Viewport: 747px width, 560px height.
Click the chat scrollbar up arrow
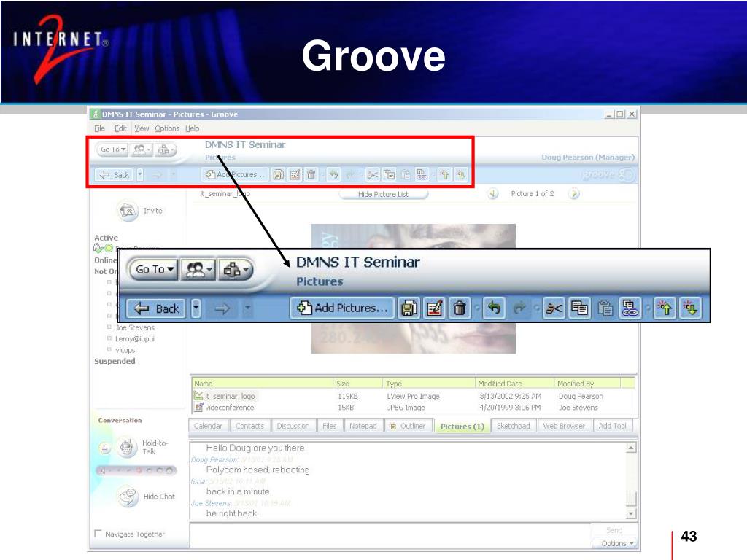(631, 448)
